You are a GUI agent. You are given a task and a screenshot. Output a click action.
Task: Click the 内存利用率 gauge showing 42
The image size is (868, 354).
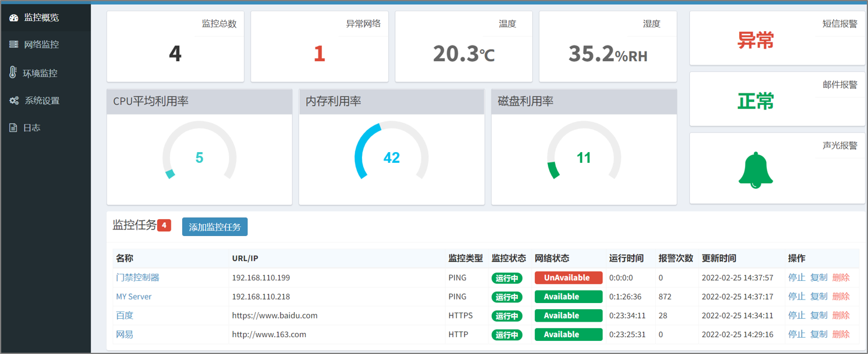391,158
